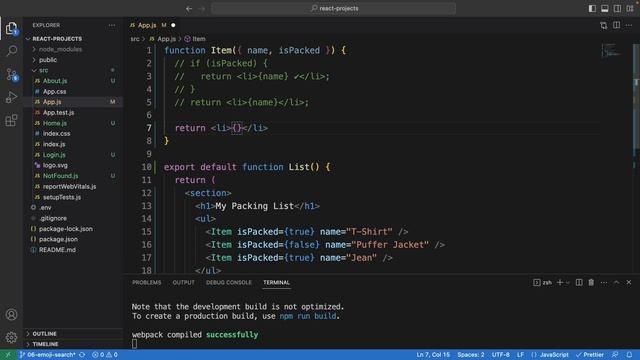
Task: Open Login.js in the explorer
Action: [x=54, y=155]
